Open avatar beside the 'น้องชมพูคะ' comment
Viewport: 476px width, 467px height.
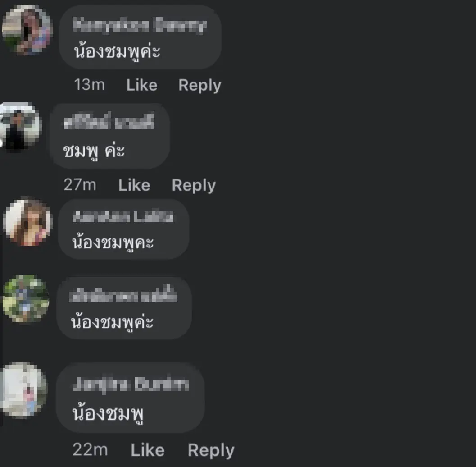(x=27, y=222)
